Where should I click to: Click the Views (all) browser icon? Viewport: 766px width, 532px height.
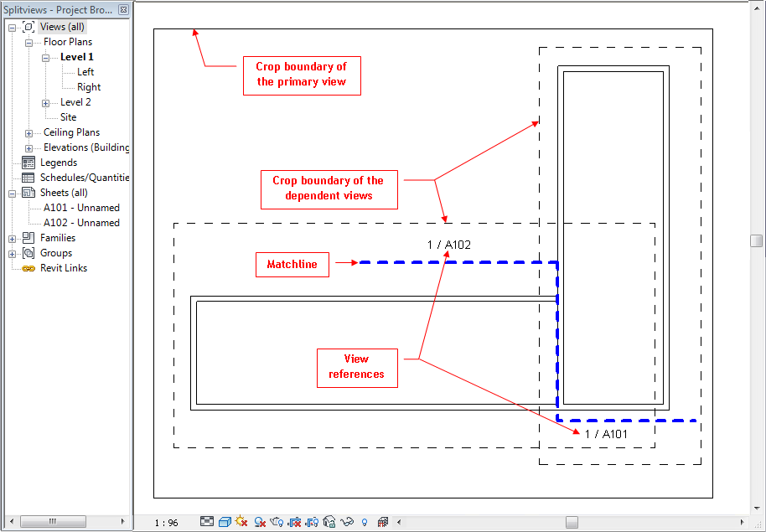pos(28,27)
